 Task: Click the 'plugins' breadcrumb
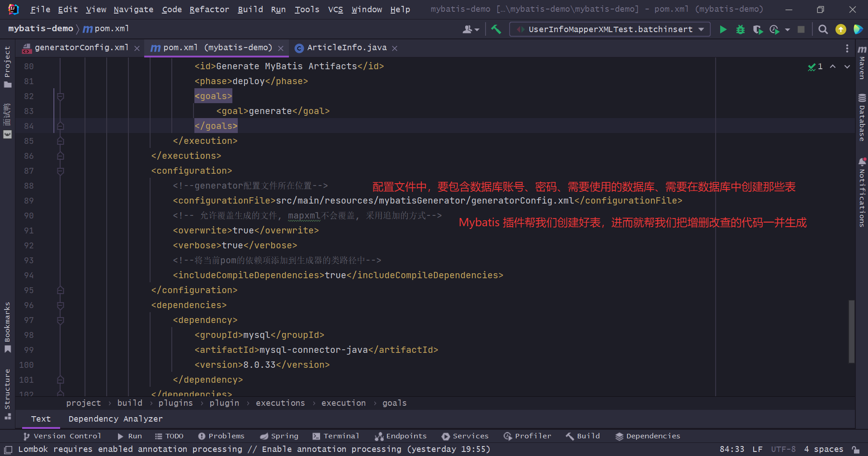pyautogui.click(x=175, y=403)
